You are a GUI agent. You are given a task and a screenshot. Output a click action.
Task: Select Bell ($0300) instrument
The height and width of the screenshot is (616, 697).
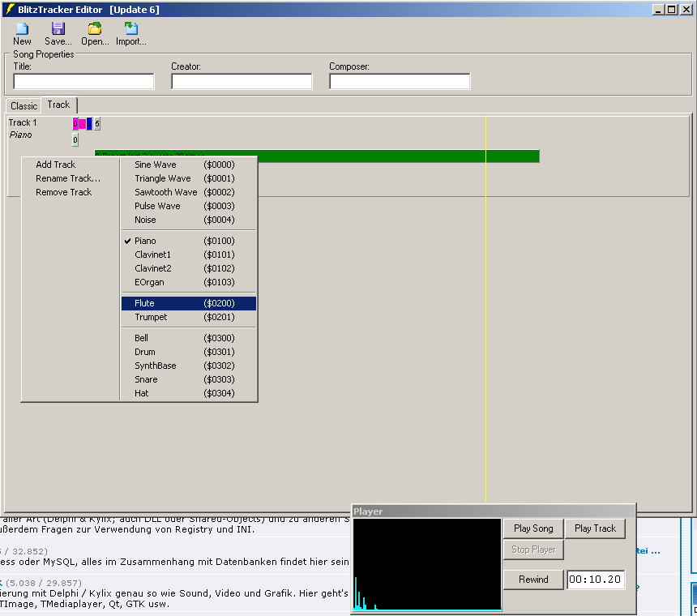[x=189, y=338]
